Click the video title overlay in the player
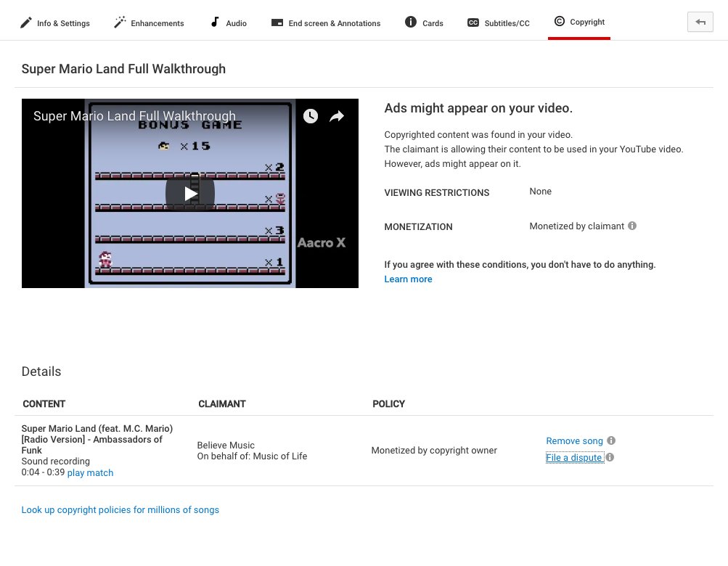The image size is (728, 566). [x=134, y=115]
